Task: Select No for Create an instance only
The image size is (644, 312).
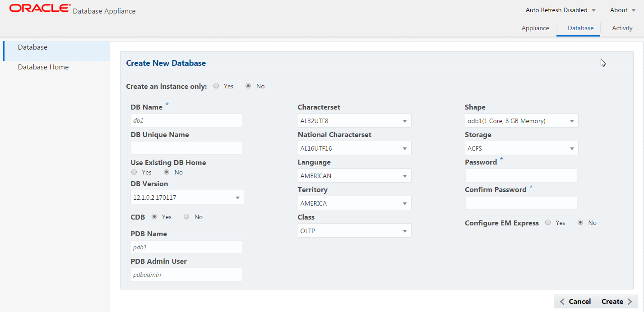Action: click(x=248, y=86)
